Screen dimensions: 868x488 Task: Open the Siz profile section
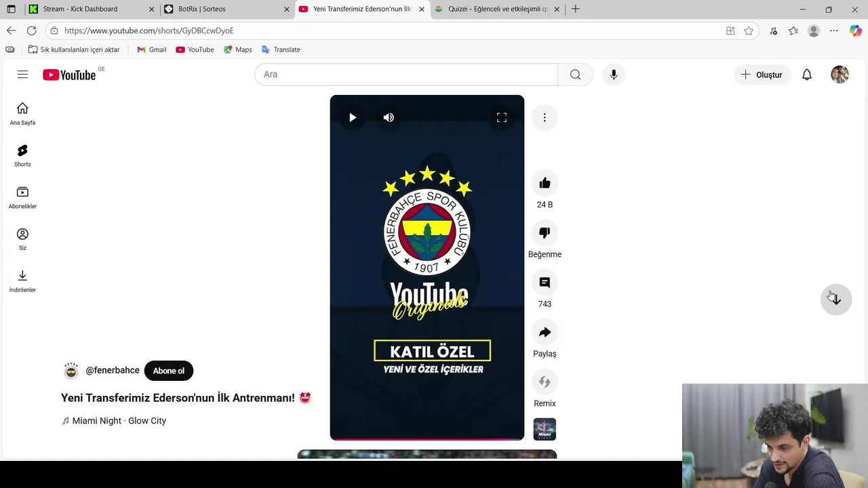point(22,239)
